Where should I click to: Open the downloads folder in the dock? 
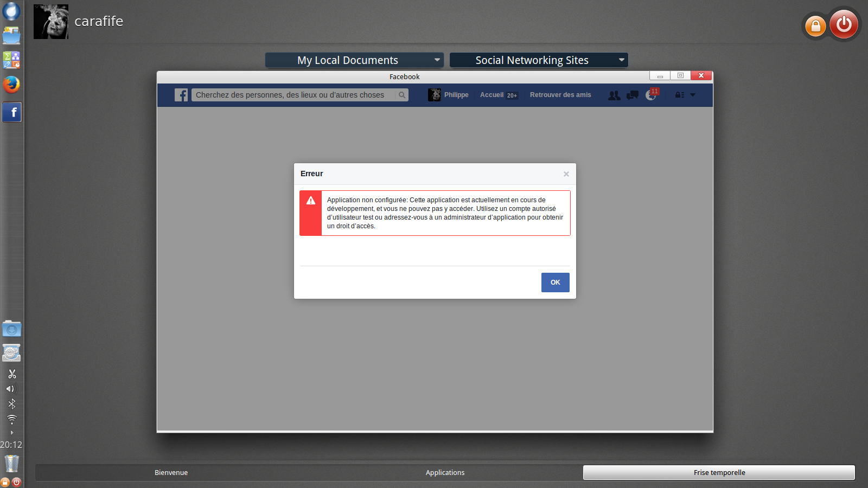click(x=11, y=329)
